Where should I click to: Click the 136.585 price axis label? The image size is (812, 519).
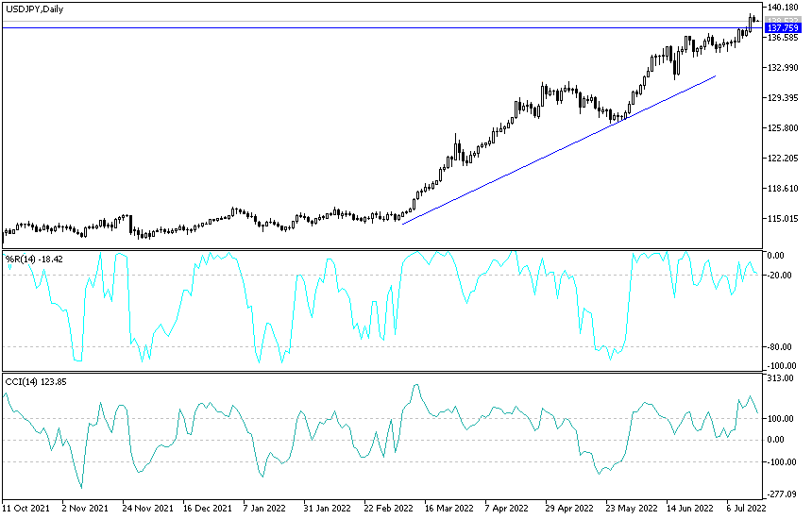click(x=784, y=38)
